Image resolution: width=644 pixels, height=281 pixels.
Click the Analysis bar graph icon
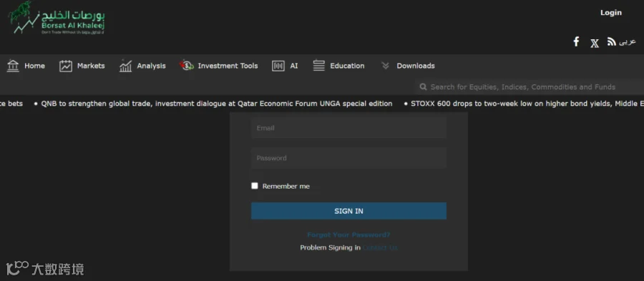(126, 66)
